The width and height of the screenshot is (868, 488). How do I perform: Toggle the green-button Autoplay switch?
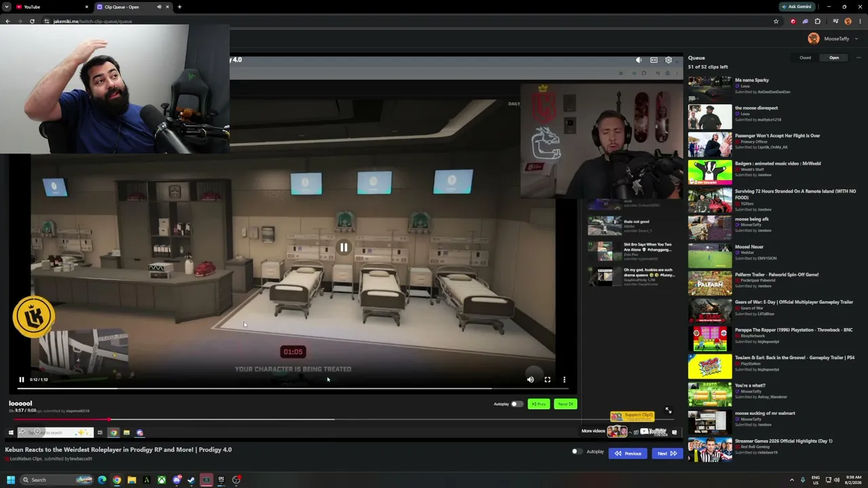tap(517, 404)
